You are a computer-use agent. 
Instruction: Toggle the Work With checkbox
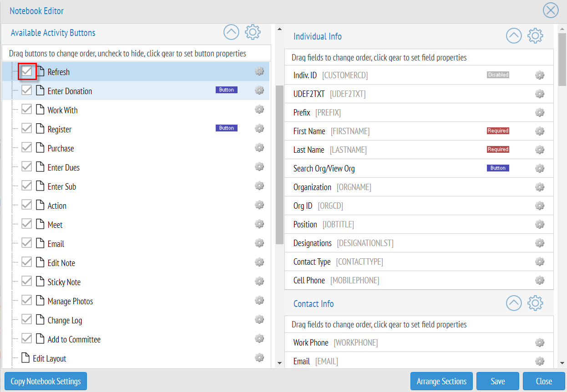pyautogui.click(x=27, y=110)
